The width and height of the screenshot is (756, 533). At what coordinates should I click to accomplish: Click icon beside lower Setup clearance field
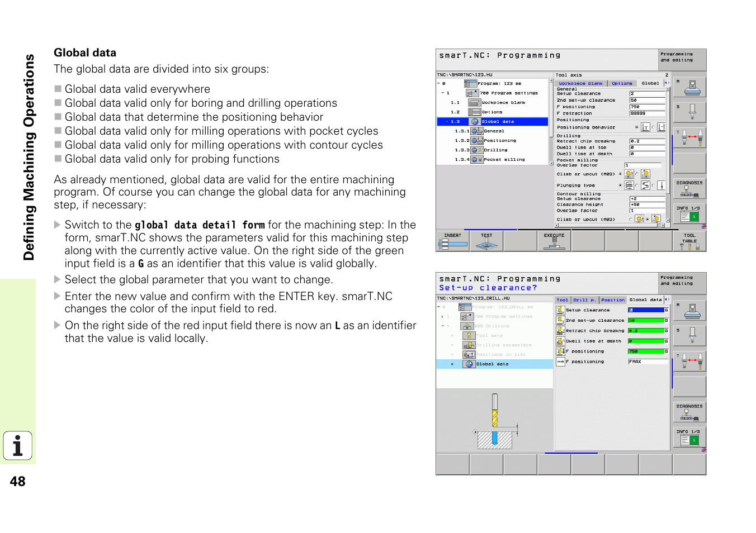[560, 310]
